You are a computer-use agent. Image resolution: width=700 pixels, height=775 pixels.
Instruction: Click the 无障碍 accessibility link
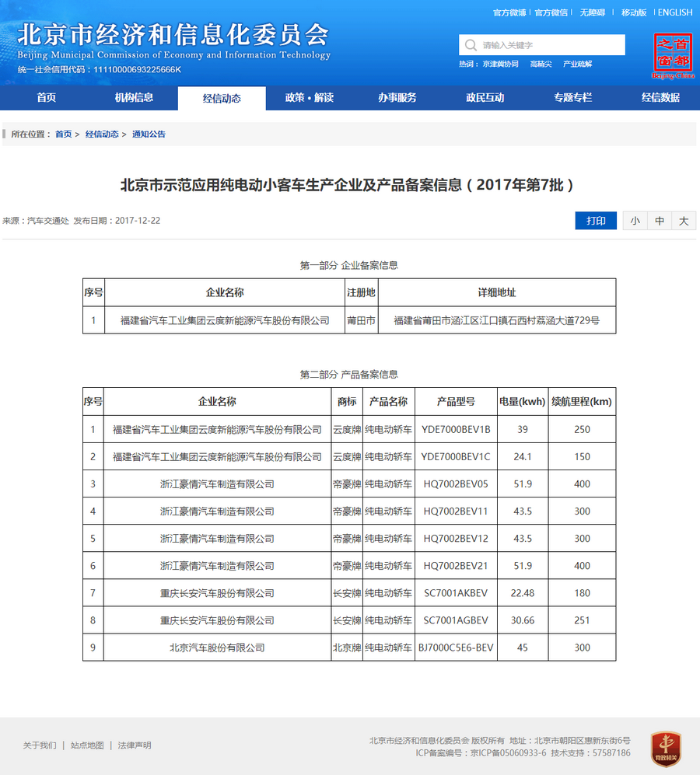[x=593, y=12]
